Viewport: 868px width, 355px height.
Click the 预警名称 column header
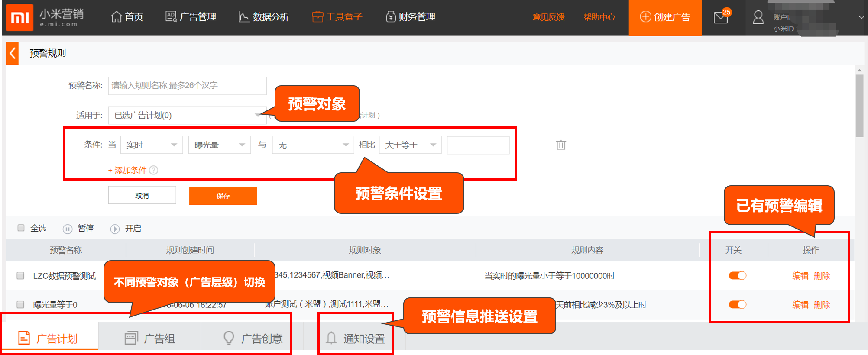point(66,250)
